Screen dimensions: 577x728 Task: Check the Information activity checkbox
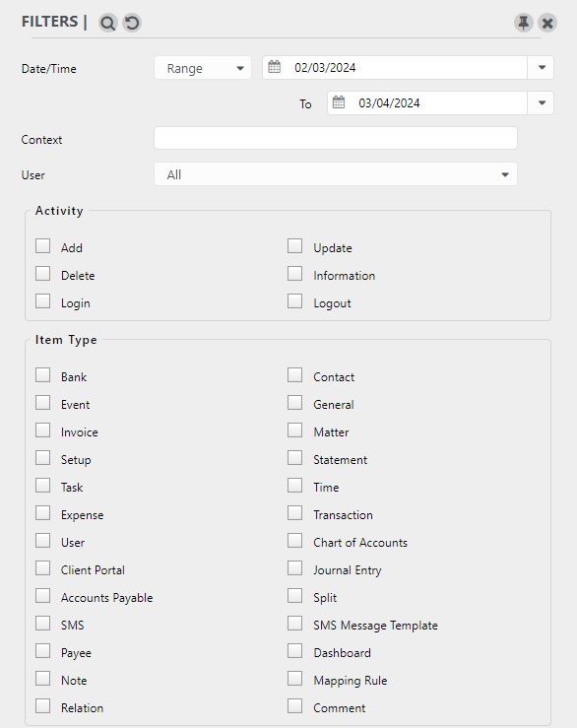point(294,274)
